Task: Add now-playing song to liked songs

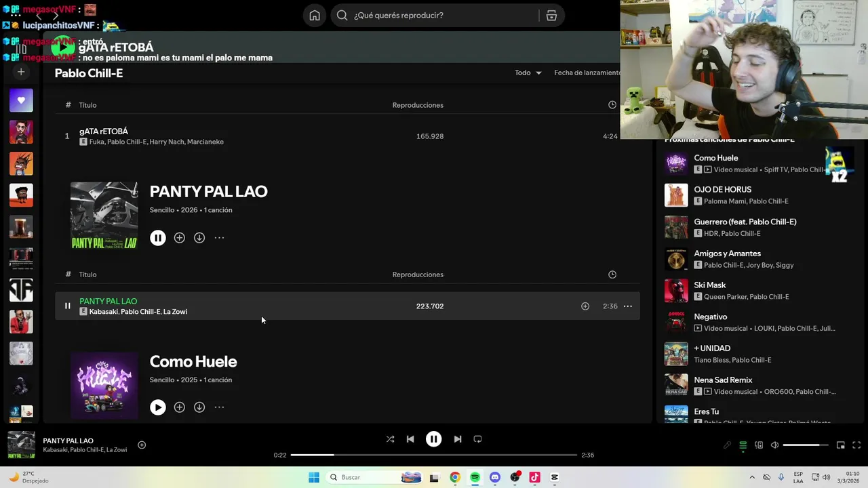Action: click(x=142, y=445)
